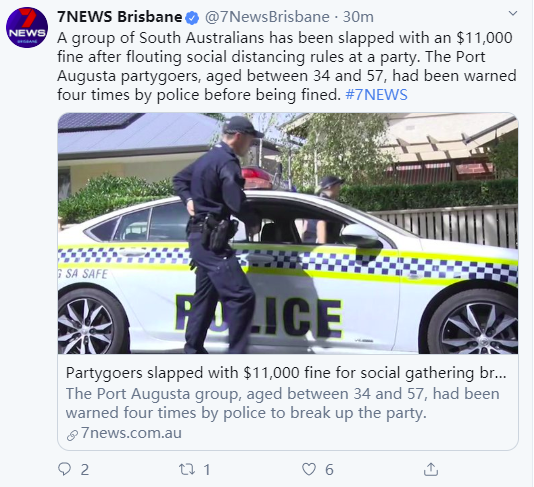Click the tweet body text about South Australians
Screen dimensions: 534x487
click(x=287, y=66)
